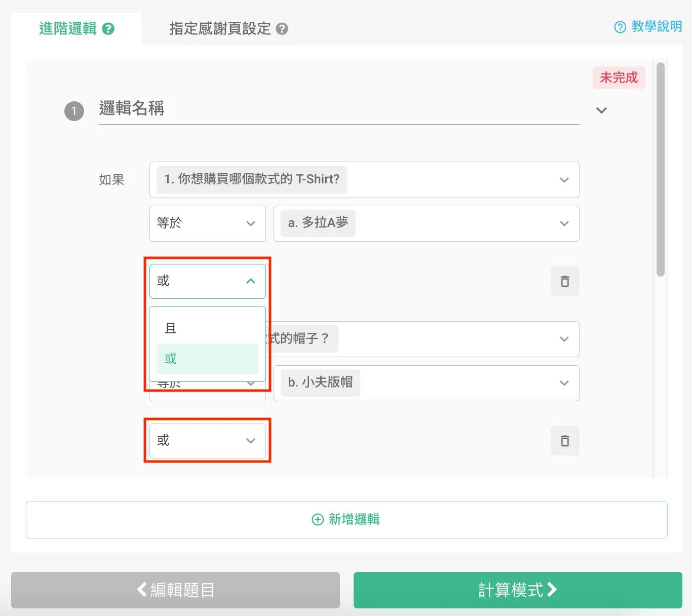Open the lower 或 connector dropdown
Screen dimensions: 692x616
click(x=208, y=441)
